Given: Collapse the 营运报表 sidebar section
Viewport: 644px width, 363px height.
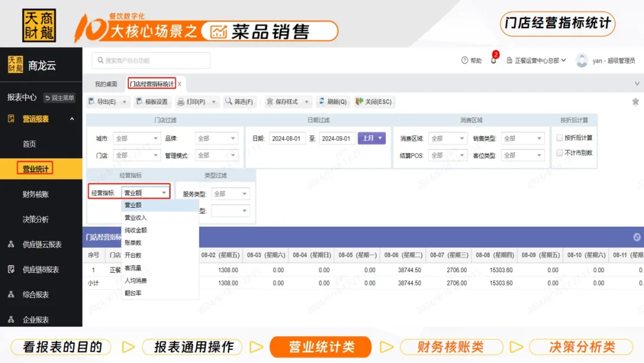Looking at the screenshot, I should (x=72, y=119).
